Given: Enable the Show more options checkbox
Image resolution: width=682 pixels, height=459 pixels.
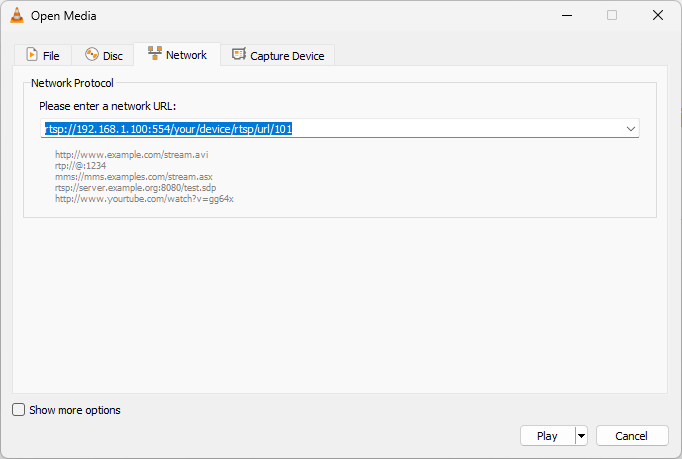Looking at the screenshot, I should [19, 410].
